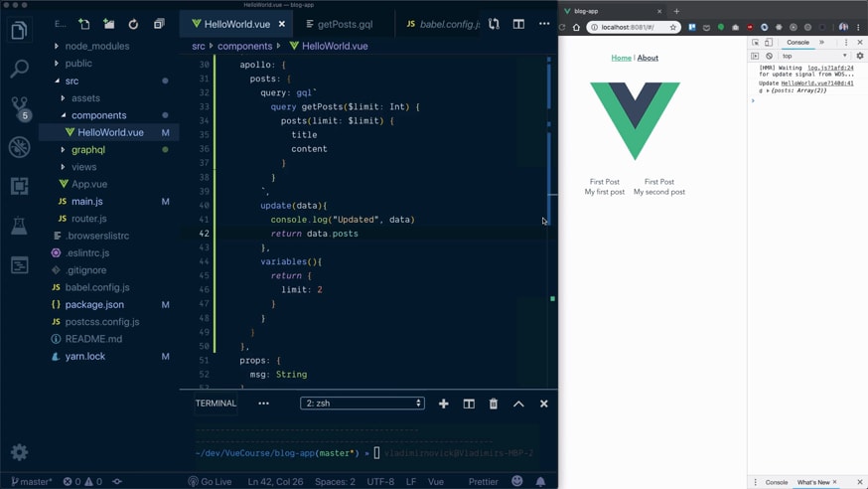Split the terminal pane

pos(469,404)
